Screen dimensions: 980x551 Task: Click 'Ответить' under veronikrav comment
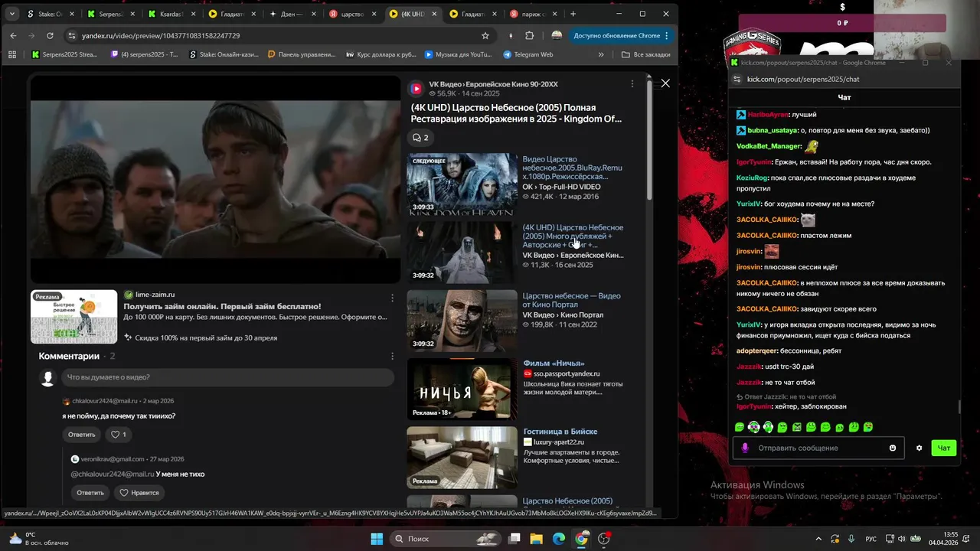(x=90, y=493)
